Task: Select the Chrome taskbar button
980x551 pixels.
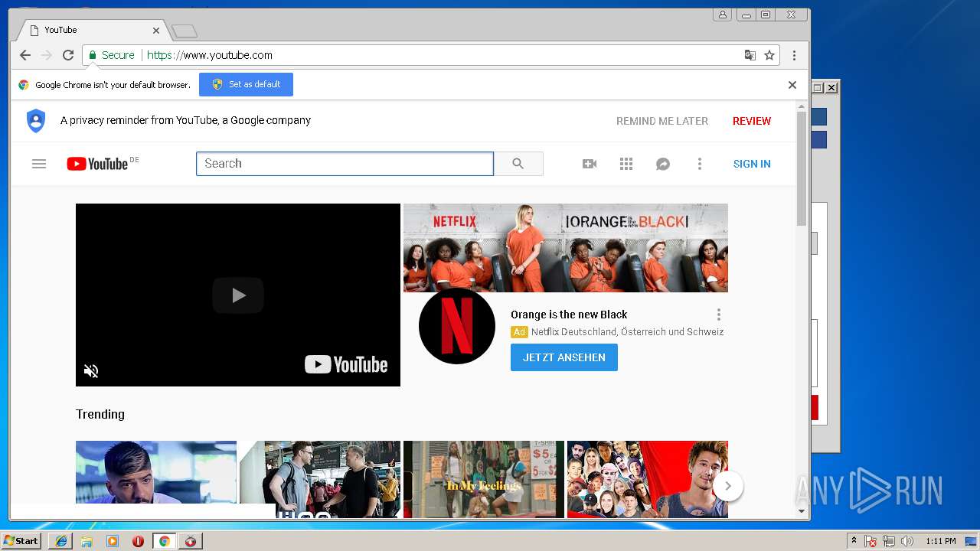Action: point(164,541)
